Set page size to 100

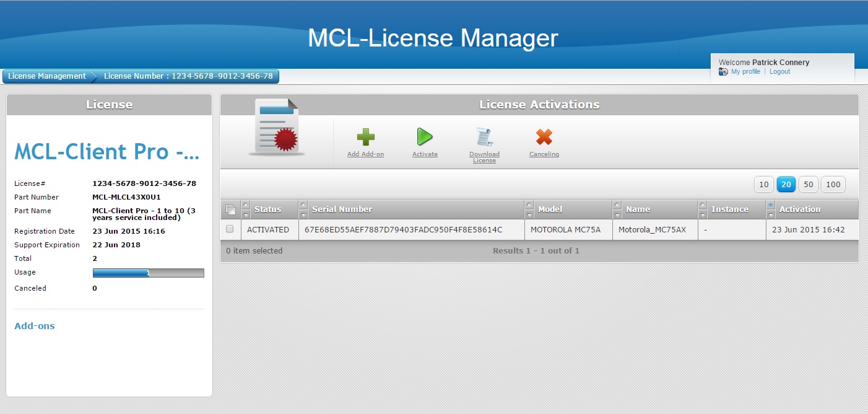(x=833, y=184)
